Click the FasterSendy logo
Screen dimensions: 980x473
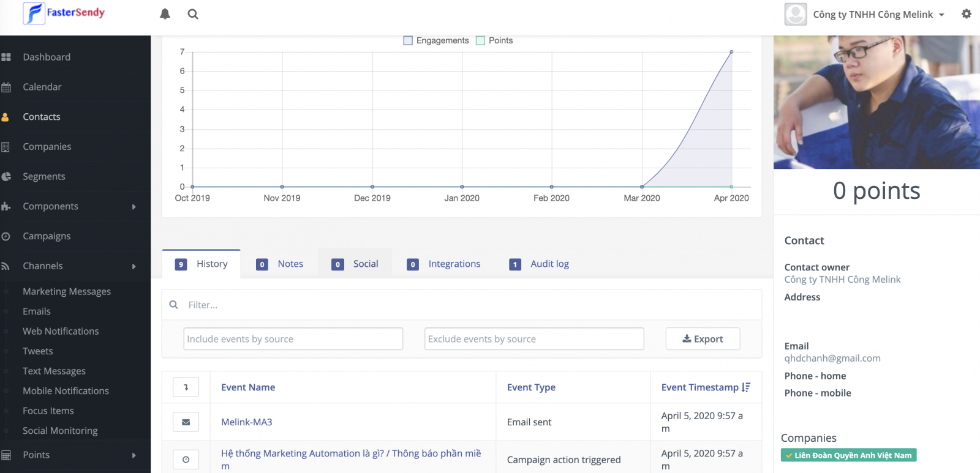pyautogui.click(x=64, y=13)
